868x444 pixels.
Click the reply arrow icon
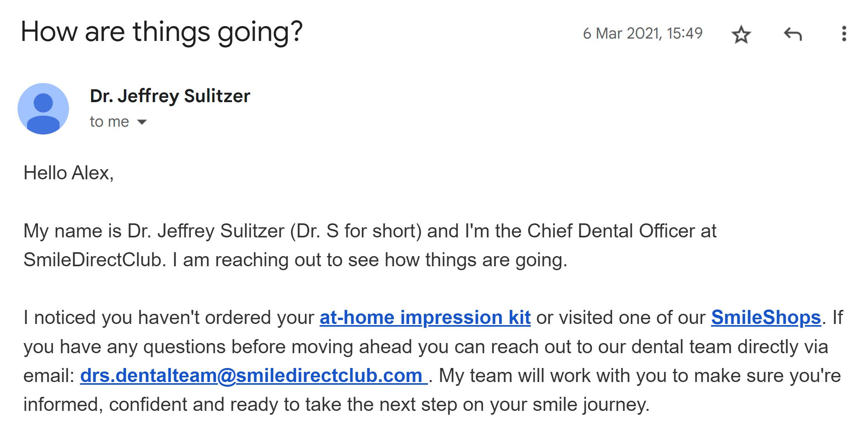coord(793,34)
